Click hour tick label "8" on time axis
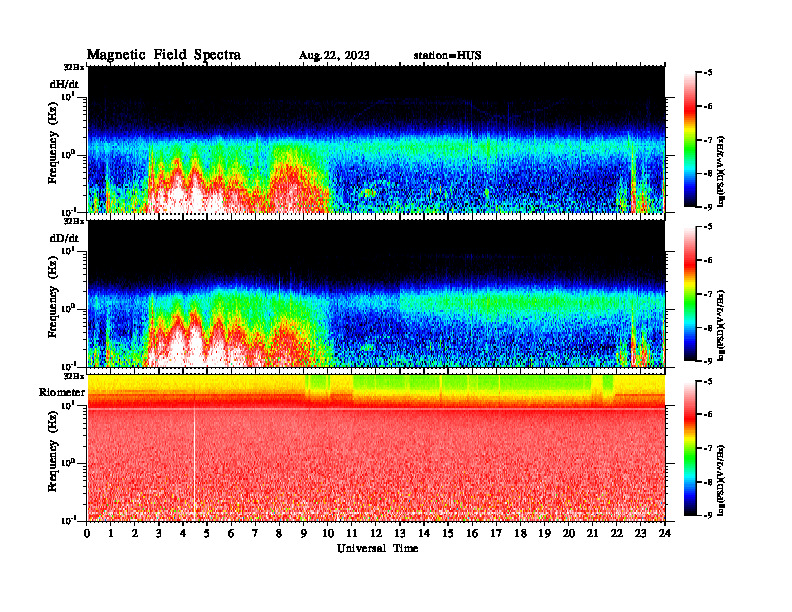792x612 pixels. coord(279,534)
